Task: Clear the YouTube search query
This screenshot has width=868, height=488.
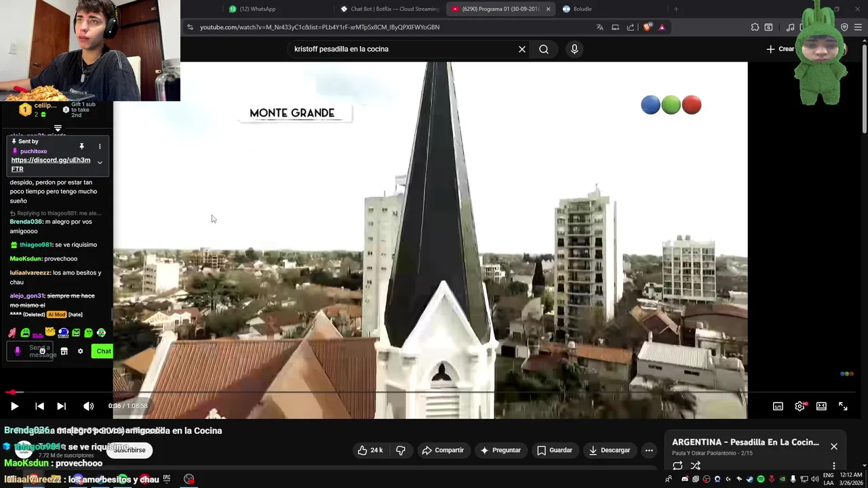Action: (x=522, y=49)
